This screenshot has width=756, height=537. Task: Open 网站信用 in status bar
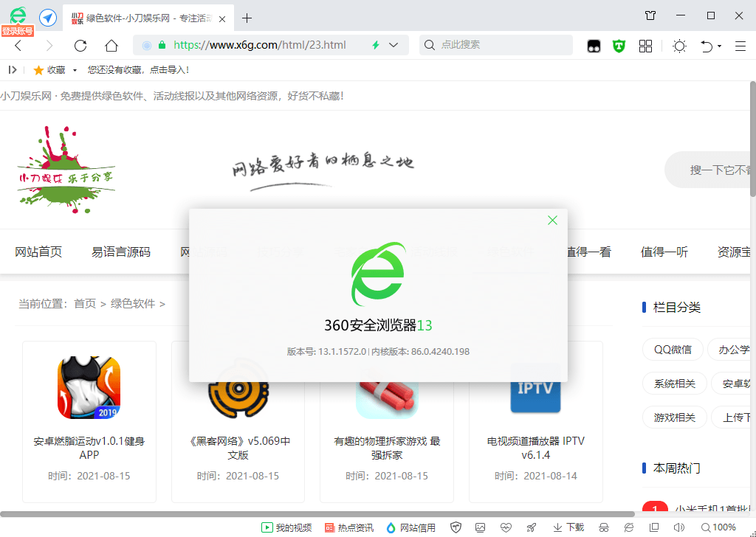pyautogui.click(x=410, y=528)
